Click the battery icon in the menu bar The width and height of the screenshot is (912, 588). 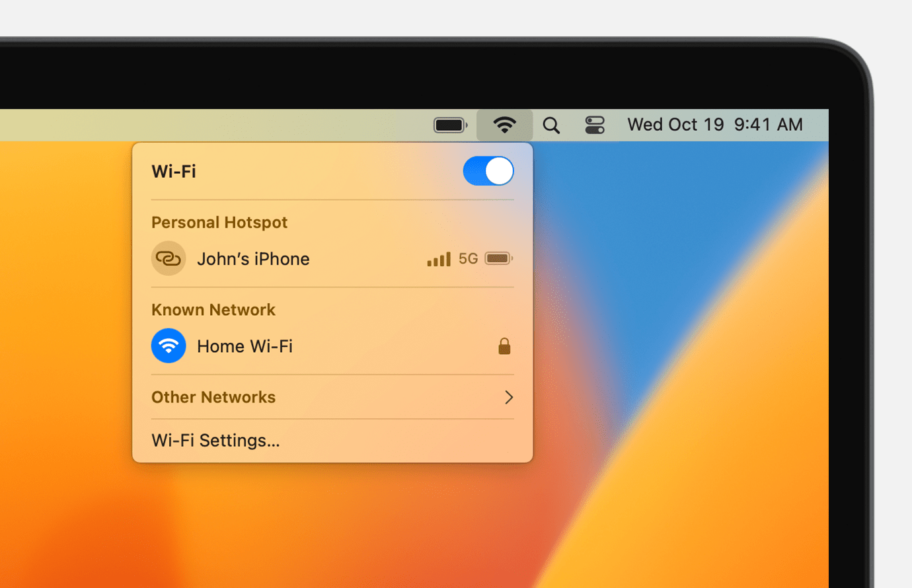tap(450, 124)
